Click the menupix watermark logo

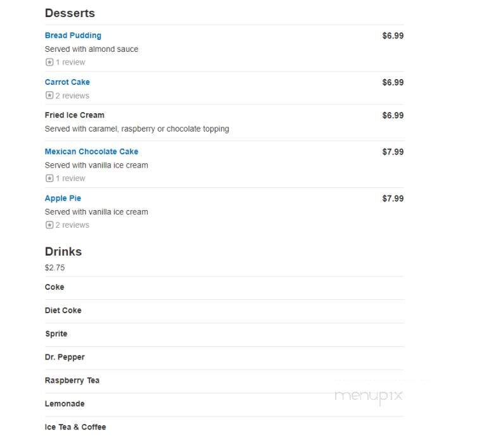coord(368,396)
